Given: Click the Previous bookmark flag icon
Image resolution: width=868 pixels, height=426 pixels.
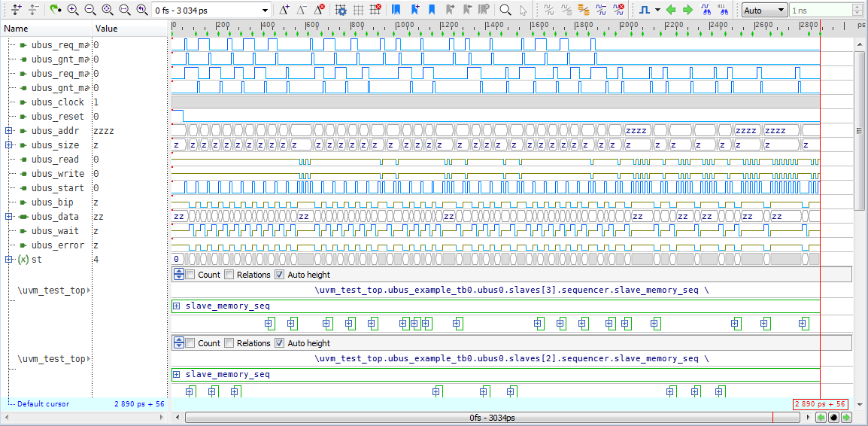Looking at the screenshot, I should pyautogui.click(x=467, y=10).
